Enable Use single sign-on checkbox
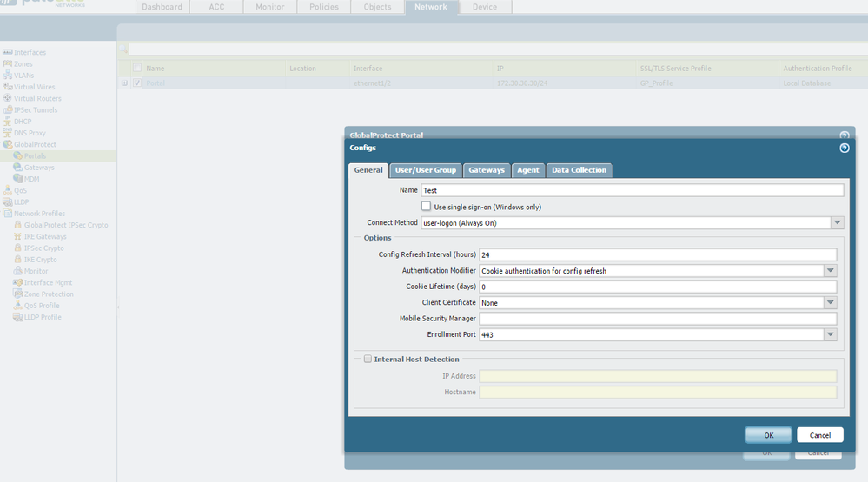Image resolution: width=868 pixels, height=482 pixels. coord(426,207)
